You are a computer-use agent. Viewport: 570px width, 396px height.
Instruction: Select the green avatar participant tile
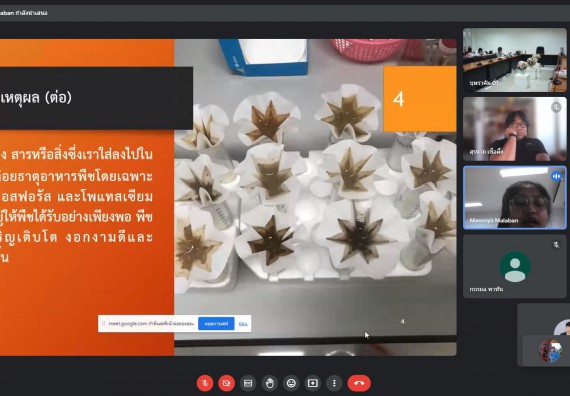[514, 267]
